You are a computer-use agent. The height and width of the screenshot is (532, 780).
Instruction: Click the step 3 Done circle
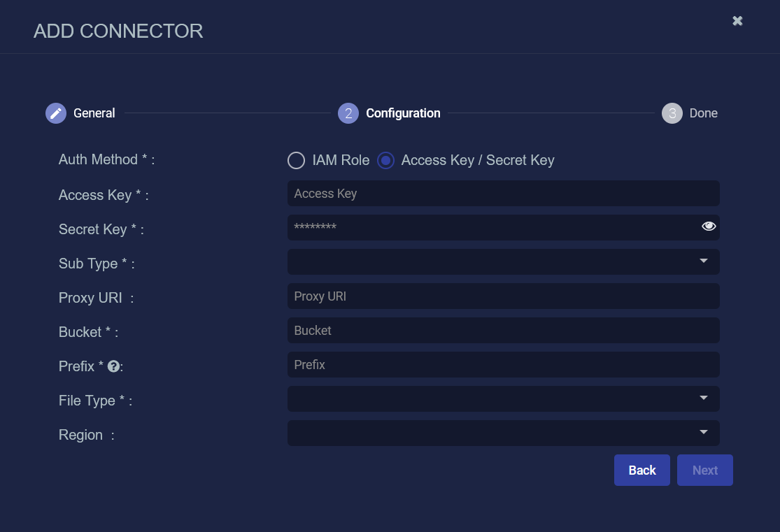[x=672, y=113]
